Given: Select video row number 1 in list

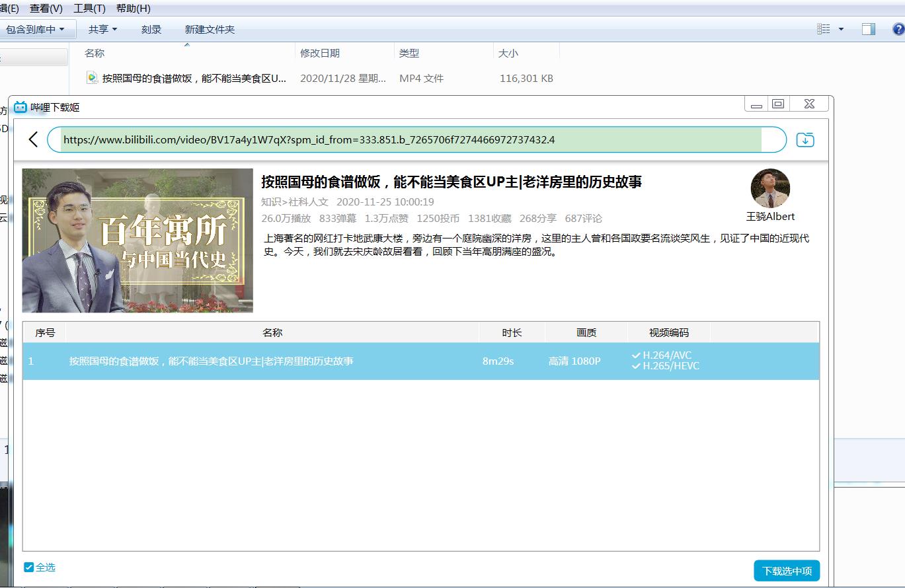Looking at the screenshot, I should pos(421,361).
